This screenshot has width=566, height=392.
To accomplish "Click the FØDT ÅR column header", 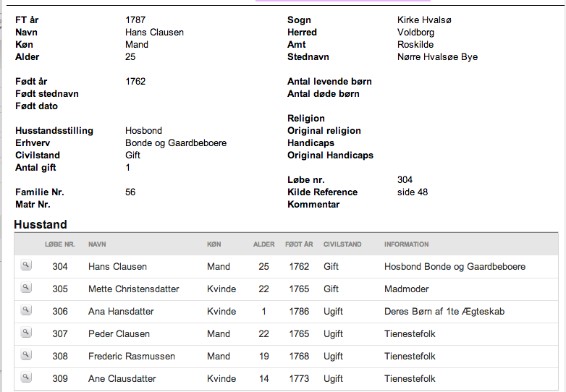I will click(299, 244).
